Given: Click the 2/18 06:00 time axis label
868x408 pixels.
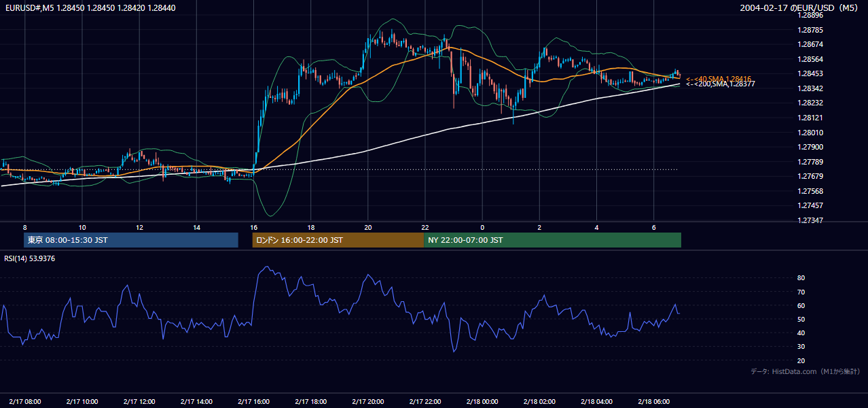Looking at the screenshot, I should (x=653, y=401).
